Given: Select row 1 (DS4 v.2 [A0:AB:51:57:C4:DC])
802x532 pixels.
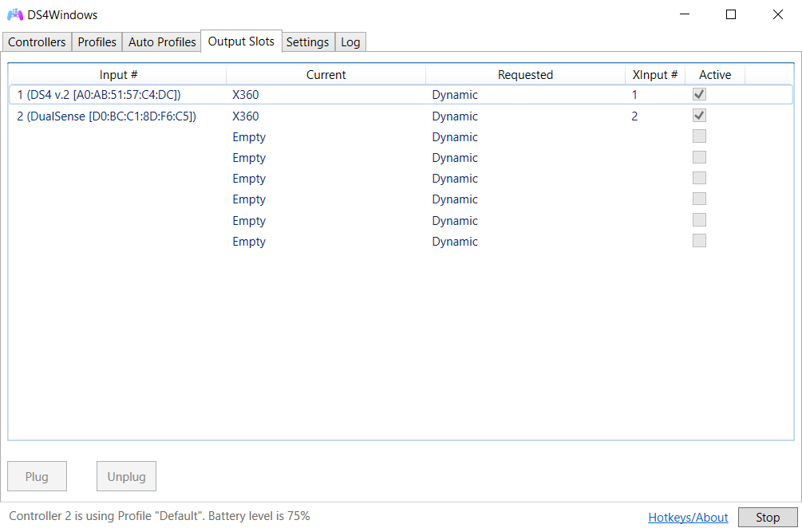Looking at the screenshot, I should tap(401, 95).
